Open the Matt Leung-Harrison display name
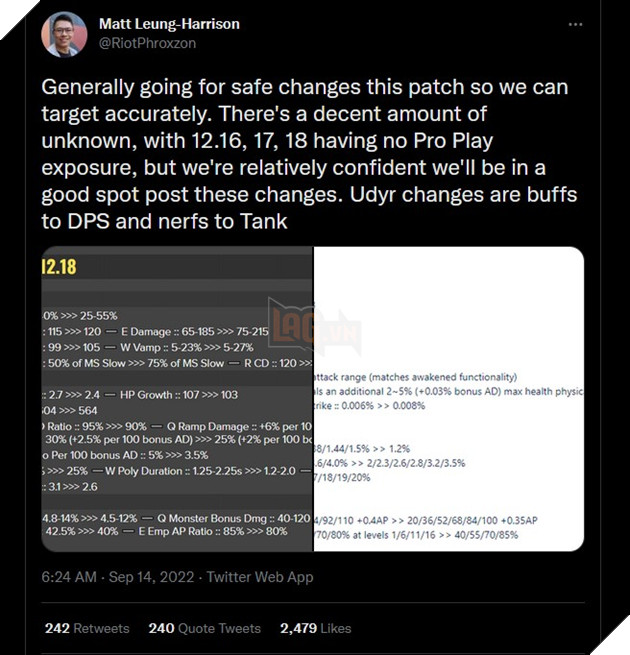 coord(169,24)
